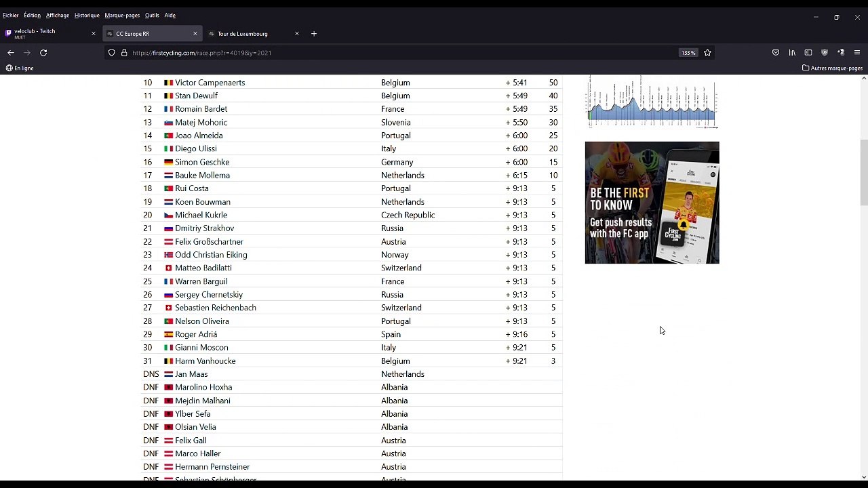Open the Affichage menu
This screenshot has width=868, height=488.
point(58,15)
